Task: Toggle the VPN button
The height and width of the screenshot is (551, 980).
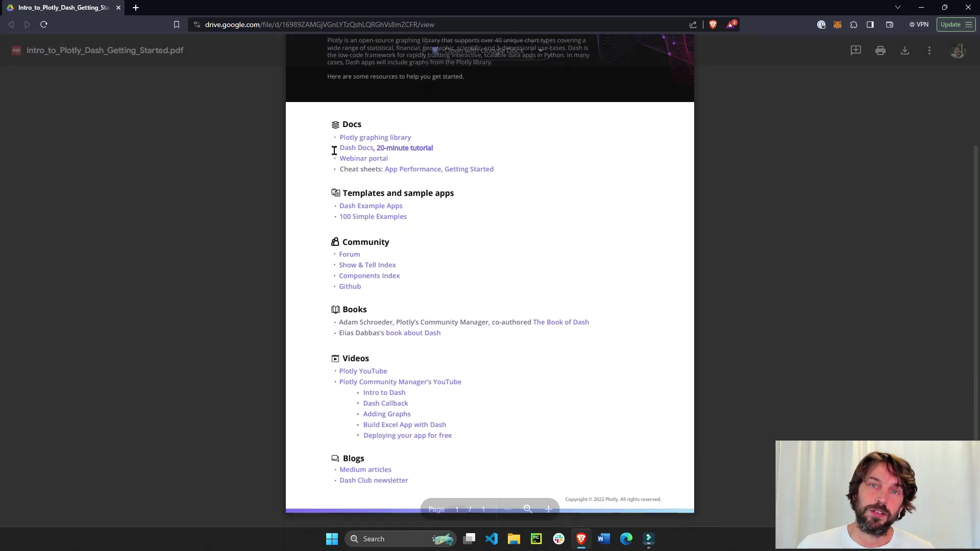Action: (x=919, y=24)
